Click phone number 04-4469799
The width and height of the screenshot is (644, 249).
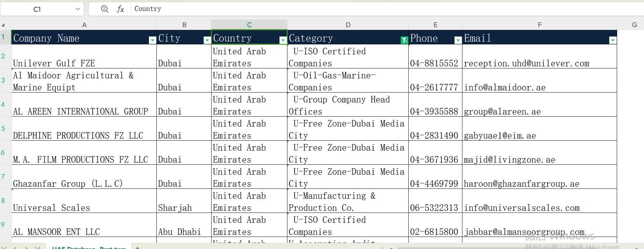[x=434, y=184]
